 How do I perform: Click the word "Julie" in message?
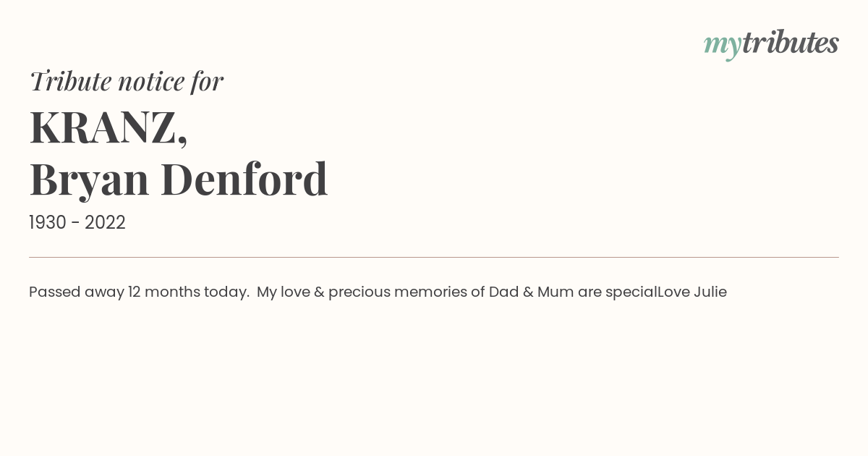(710, 292)
